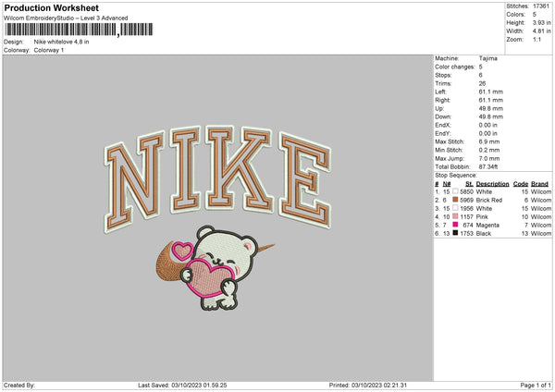Select the EndX value 0.00 in
The image size is (555, 392).
tap(488, 125)
